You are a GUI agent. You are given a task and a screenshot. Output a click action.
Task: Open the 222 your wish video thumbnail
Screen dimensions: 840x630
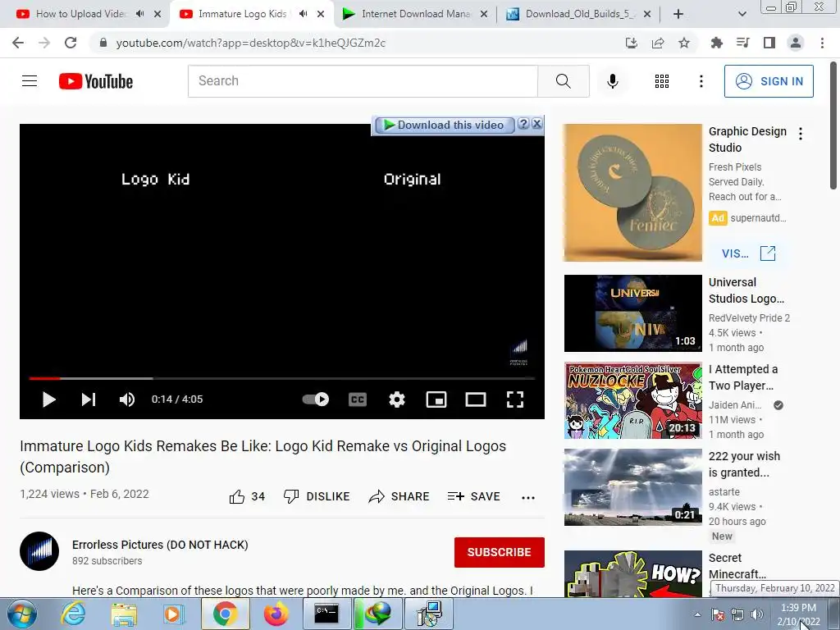(x=632, y=487)
